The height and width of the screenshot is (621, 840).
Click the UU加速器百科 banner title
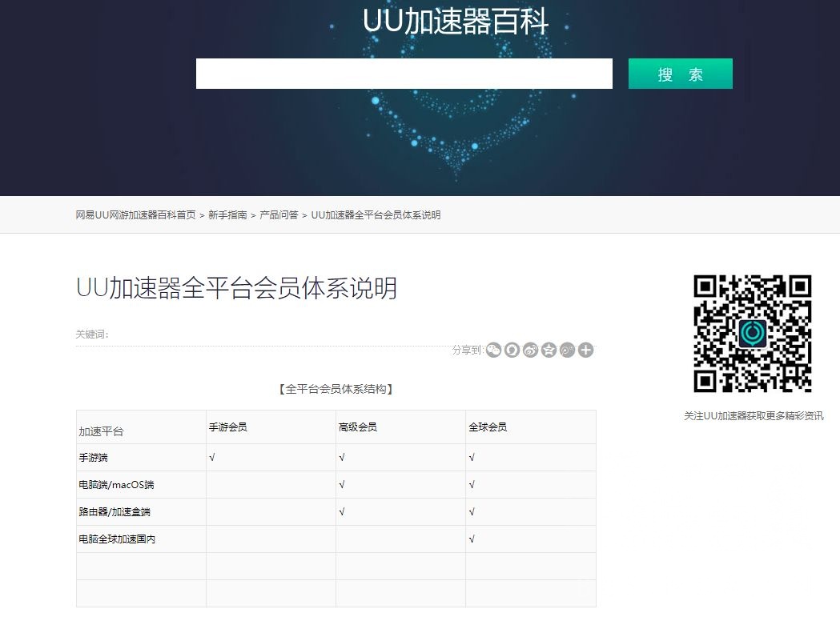(455, 22)
